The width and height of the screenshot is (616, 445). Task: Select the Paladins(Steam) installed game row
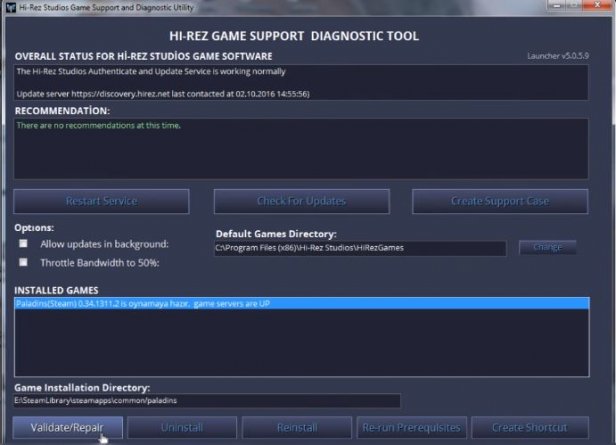[302, 304]
